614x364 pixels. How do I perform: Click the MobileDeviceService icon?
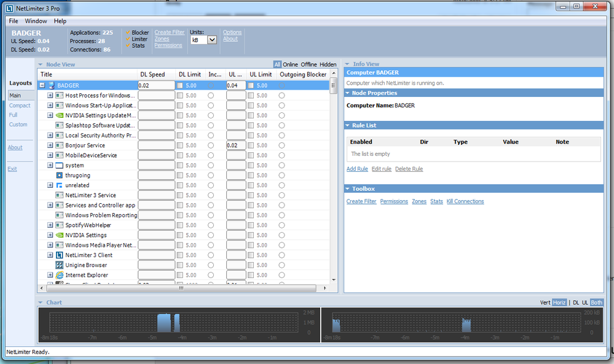[60, 155]
